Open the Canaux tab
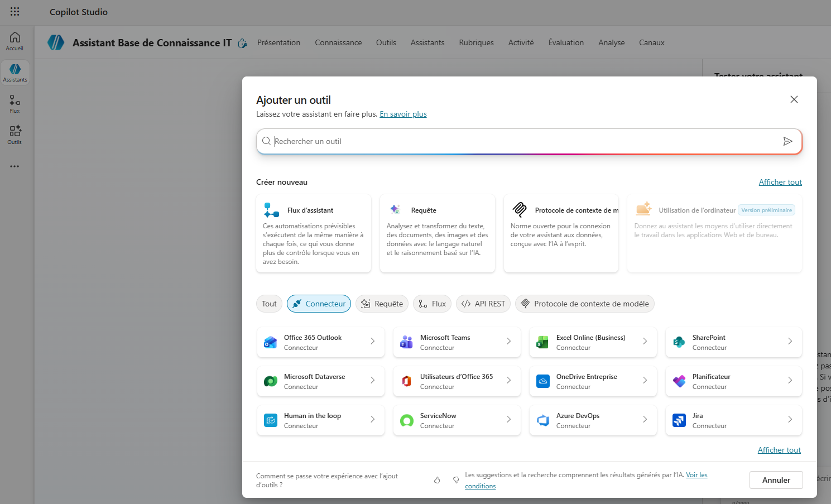This screenshot has height=504, width=831. (x=651, y=42)
